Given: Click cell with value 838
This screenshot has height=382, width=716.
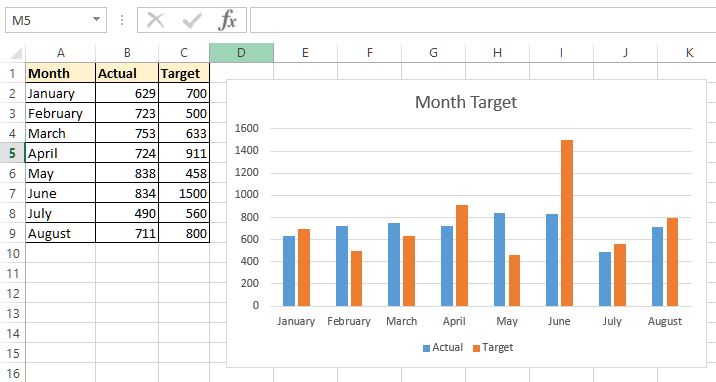Looking at the screenshot, I should point(127,173).
